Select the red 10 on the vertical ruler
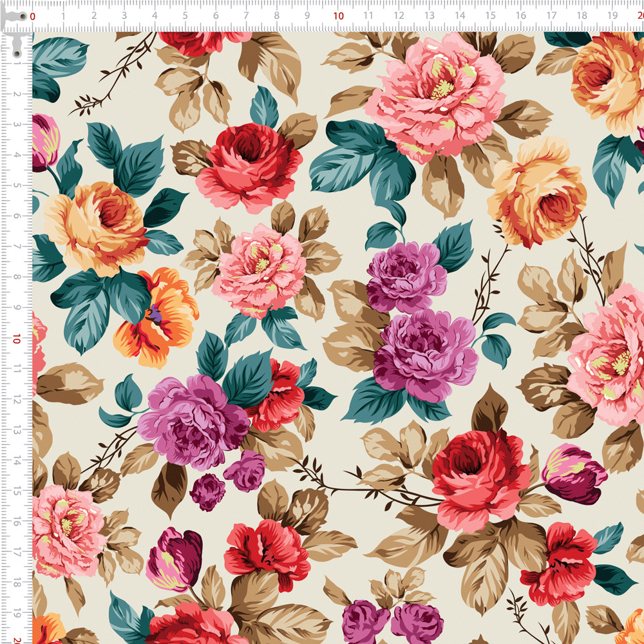The width and height of the screenshot is (644, 644). tap(17, 339)
